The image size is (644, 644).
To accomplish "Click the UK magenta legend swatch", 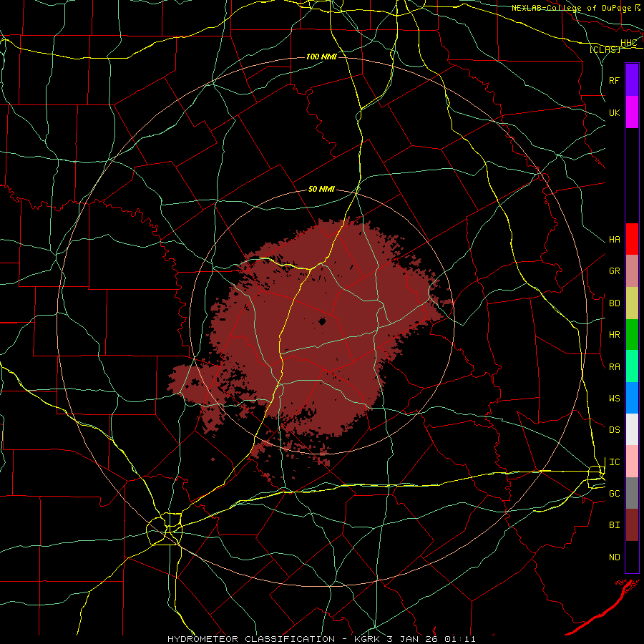I will (632, 112).
